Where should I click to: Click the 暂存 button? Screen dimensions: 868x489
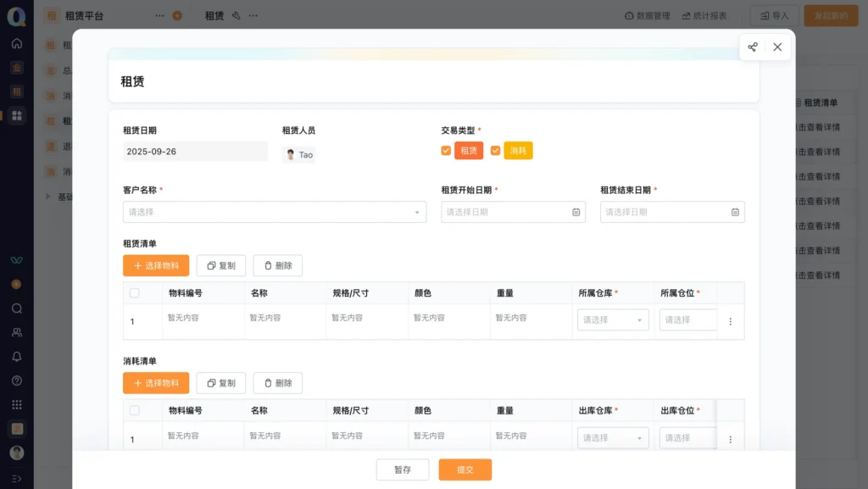(x=403, y=470)
